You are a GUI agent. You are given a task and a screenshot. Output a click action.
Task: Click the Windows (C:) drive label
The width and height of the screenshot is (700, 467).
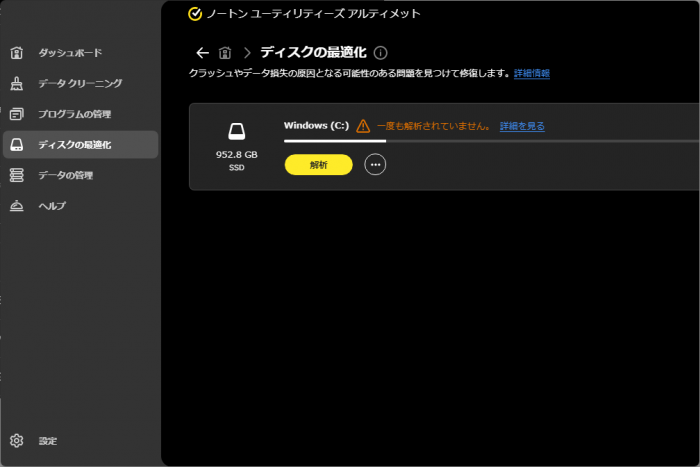pyautogui.click(x=316, y=125)
